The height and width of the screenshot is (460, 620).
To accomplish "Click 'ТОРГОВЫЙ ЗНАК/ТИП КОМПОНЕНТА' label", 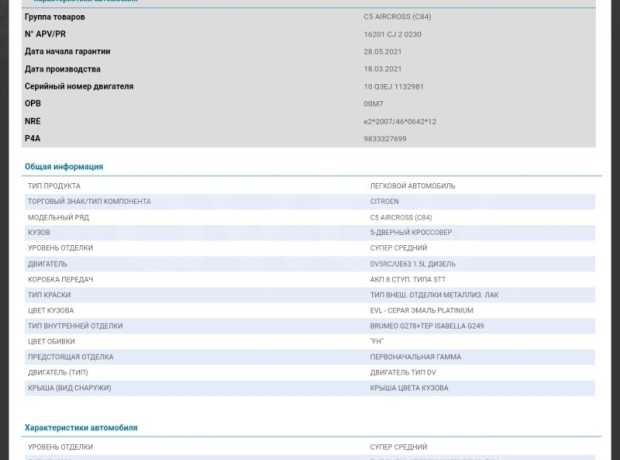I will pyautogui.click(x=89, y=202).
